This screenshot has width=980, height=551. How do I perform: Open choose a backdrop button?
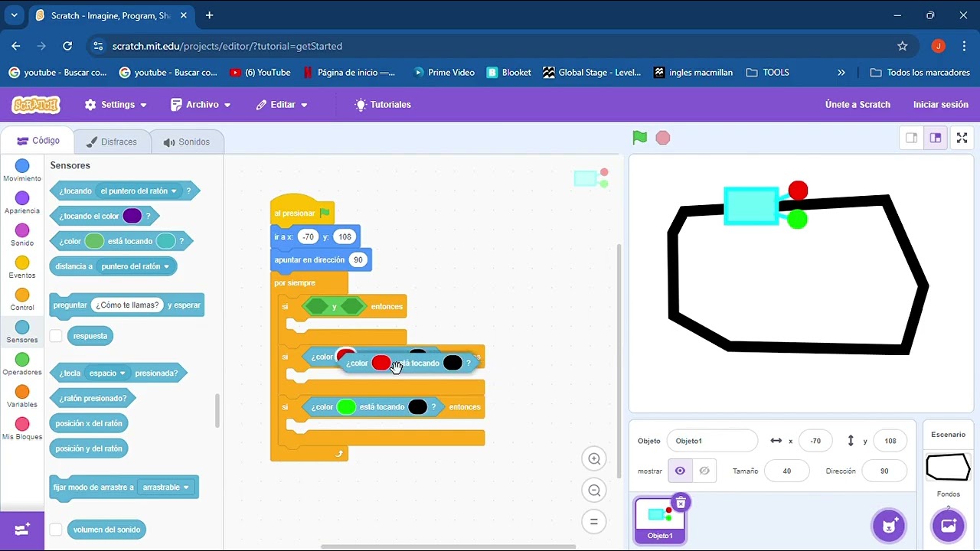tap(948, 526)
